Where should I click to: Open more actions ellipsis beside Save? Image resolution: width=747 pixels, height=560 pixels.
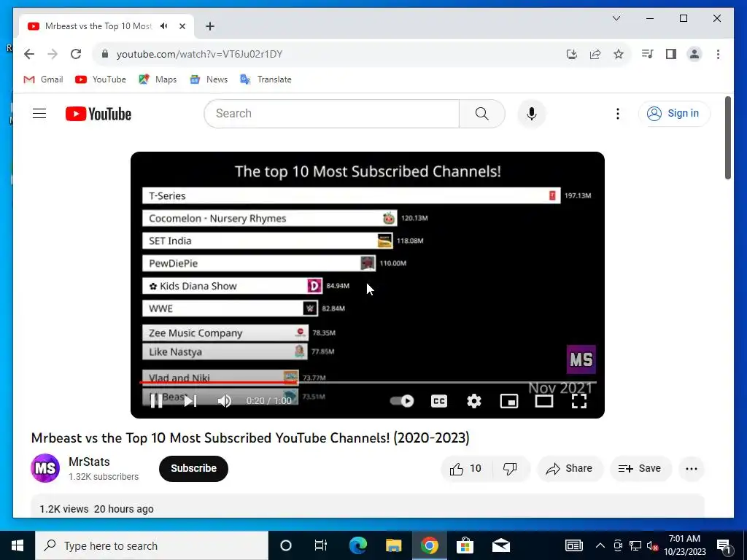(x=692, y=469)
